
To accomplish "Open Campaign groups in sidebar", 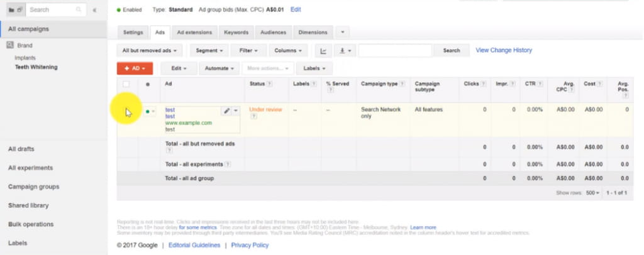I will click(x=34, y=187).
